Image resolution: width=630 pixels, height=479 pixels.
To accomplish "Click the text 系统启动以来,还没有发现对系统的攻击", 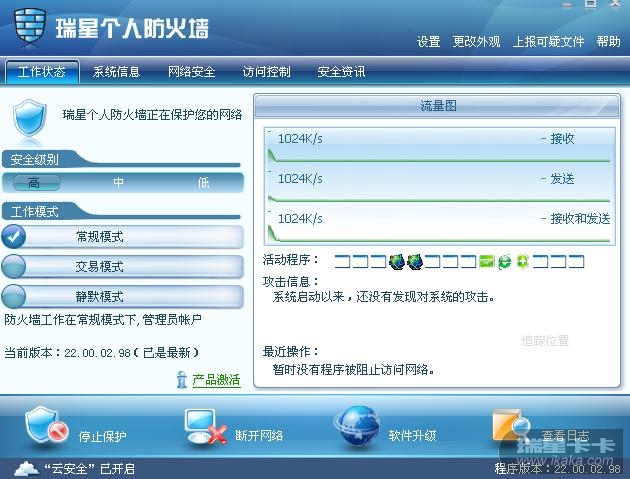I will click(383, 297).
